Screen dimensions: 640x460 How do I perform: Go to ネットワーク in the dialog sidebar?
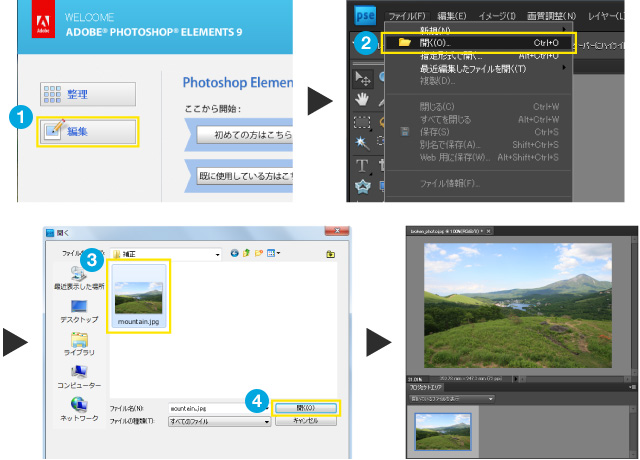79,410
